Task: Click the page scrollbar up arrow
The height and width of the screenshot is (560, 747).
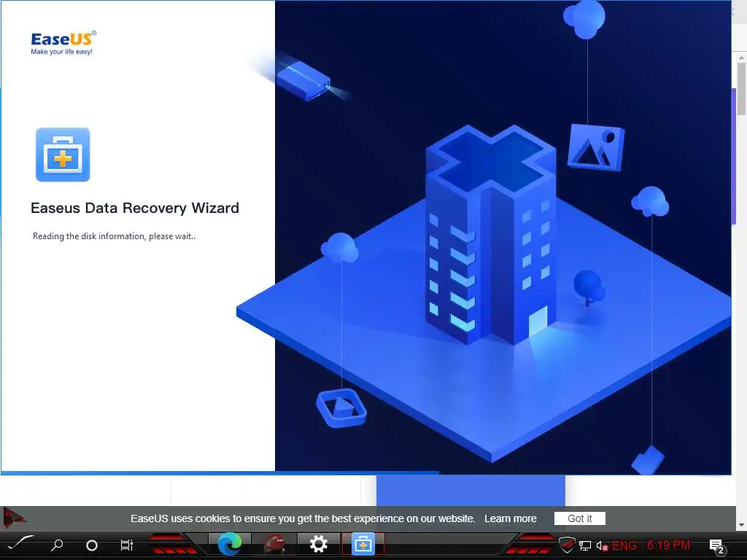Action: 741,58
